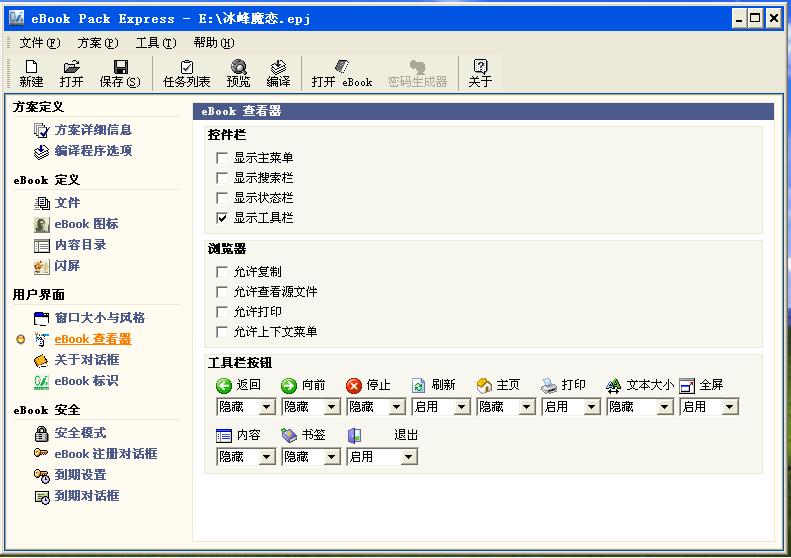Click the 关于对话框 sidebar icon
This screenshot has width=791, height=558.
tap(41, 360)
